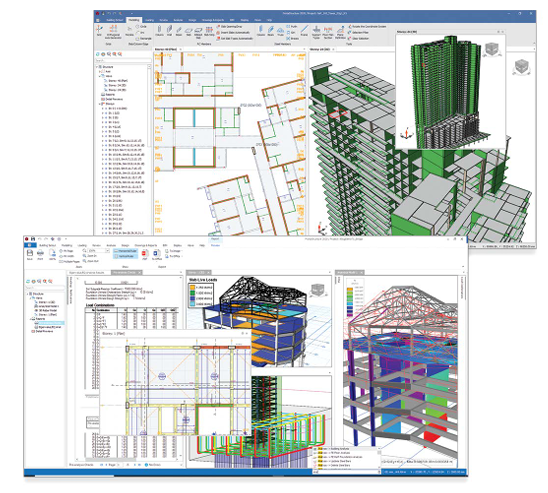Select the Braces tool

(293, 38)
